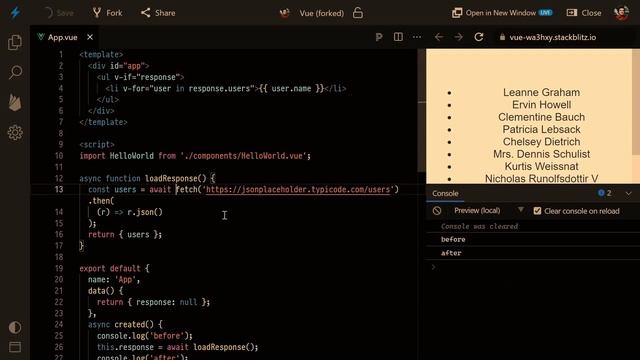Click the jsonplaceholder URL in the code
The width and height of the screenshot is (640, 360).
point(298,189)
